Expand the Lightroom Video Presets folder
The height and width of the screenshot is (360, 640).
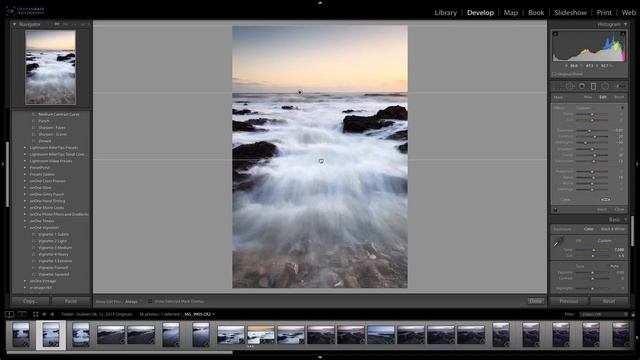click(25, 161)
